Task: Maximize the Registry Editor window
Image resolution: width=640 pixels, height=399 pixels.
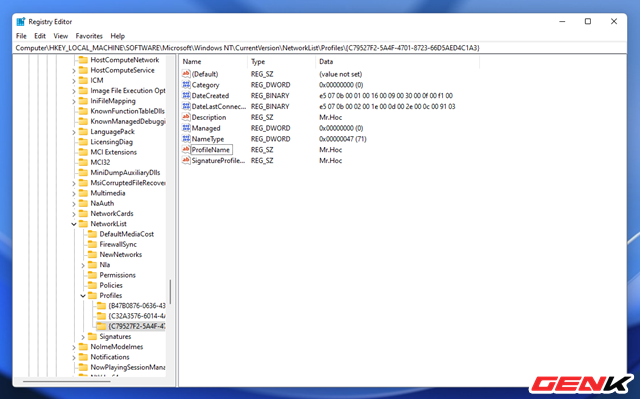Action: coord(588,21)
